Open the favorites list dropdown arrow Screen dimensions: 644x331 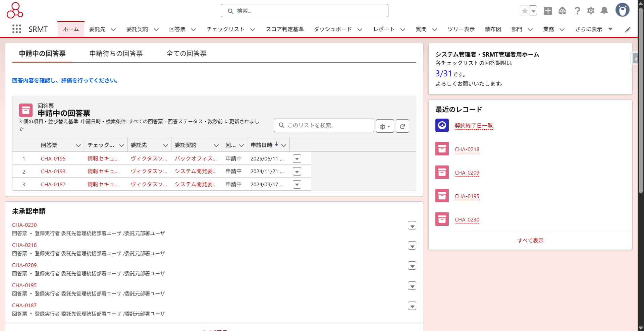(x=533, y=11)
